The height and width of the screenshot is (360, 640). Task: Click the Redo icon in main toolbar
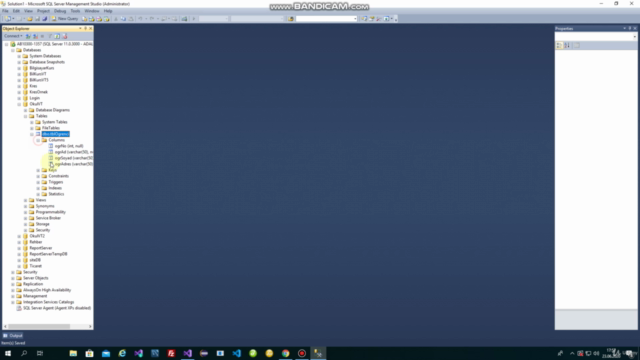click(152, 19)
